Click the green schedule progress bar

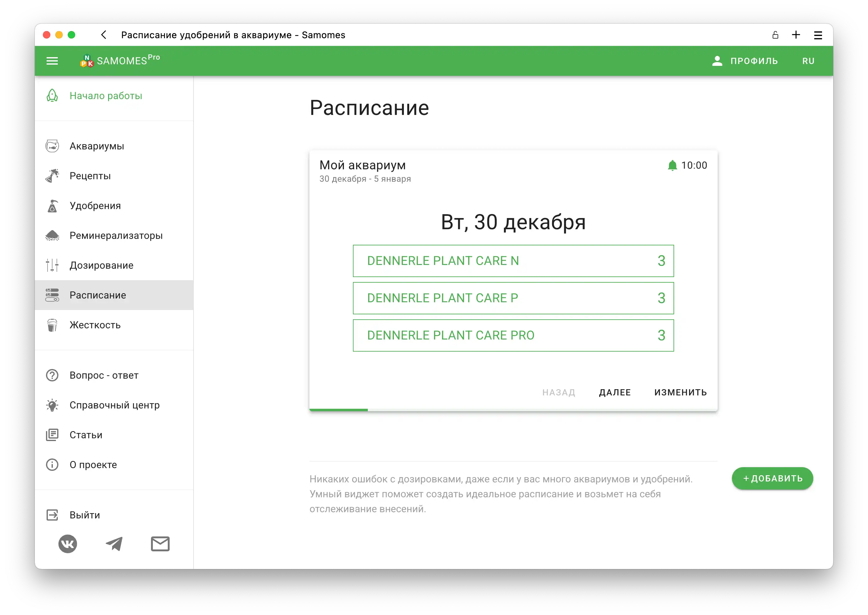coord(338,410)
